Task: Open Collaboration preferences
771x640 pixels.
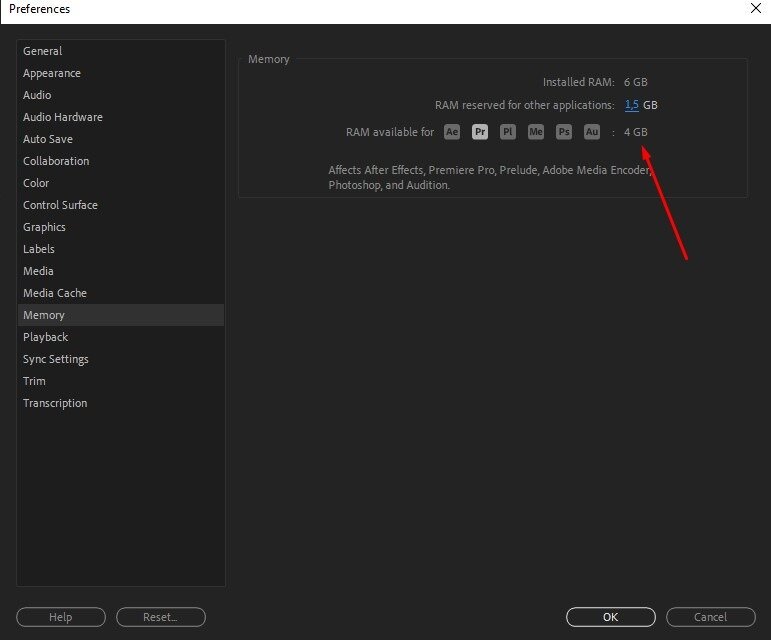Action: click(x=121, y=161)
